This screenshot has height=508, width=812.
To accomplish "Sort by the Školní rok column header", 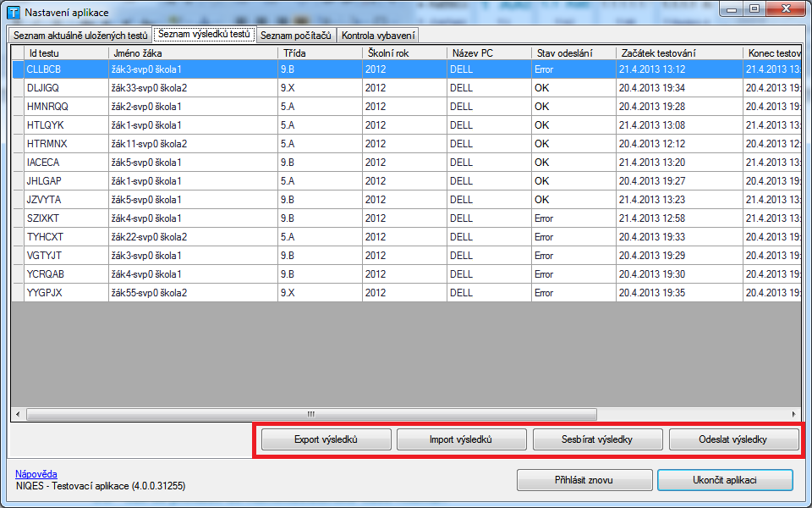I will pos(404,52).
